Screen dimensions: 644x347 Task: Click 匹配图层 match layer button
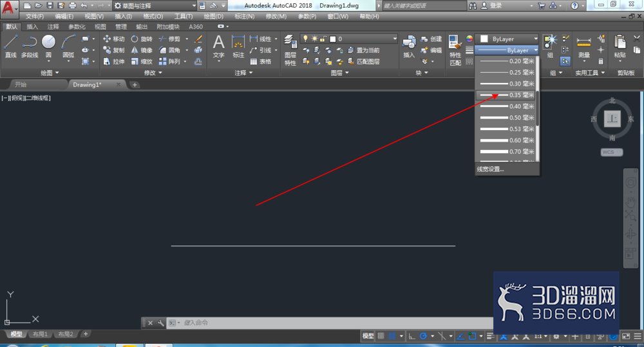pyautogui.click(x=363, y=61)
